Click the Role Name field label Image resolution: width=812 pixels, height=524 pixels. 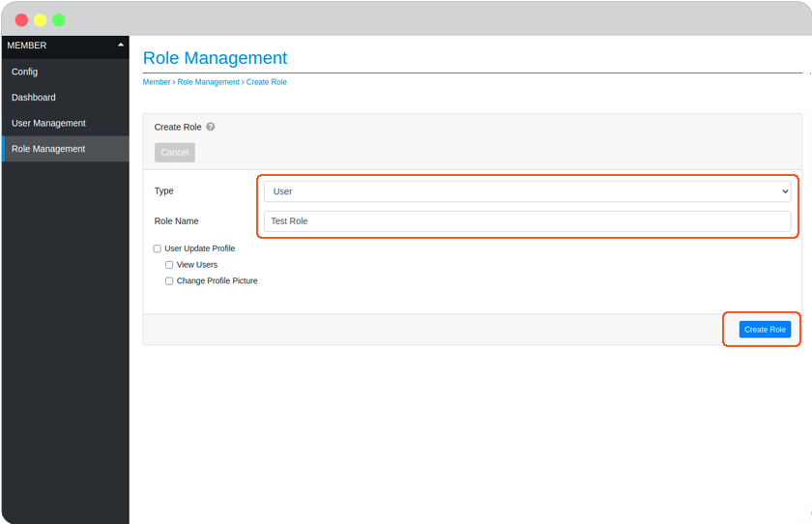pyautogui.click(x=176, y=221)
